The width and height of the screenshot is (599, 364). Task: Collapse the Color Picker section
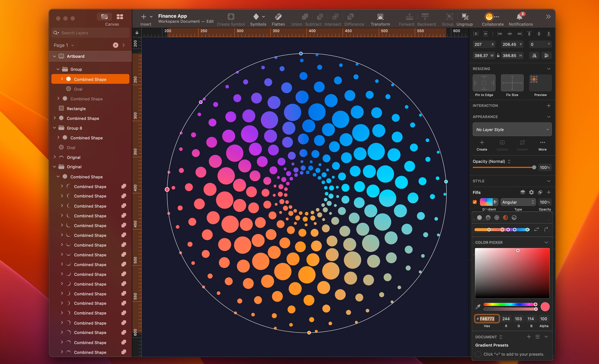(x=546, y=242)
